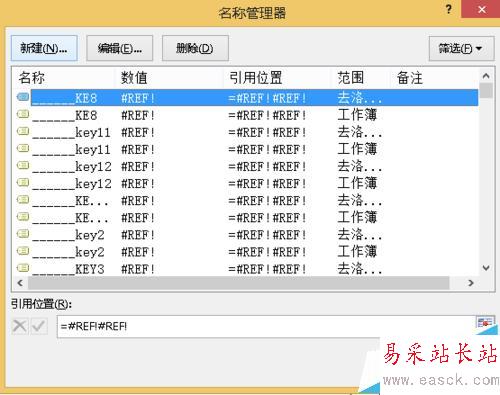This screenshot has height=395, width=500.
Task: Click the name icon for key2 scoped 去洛...
Action: (x=23, y=234)
